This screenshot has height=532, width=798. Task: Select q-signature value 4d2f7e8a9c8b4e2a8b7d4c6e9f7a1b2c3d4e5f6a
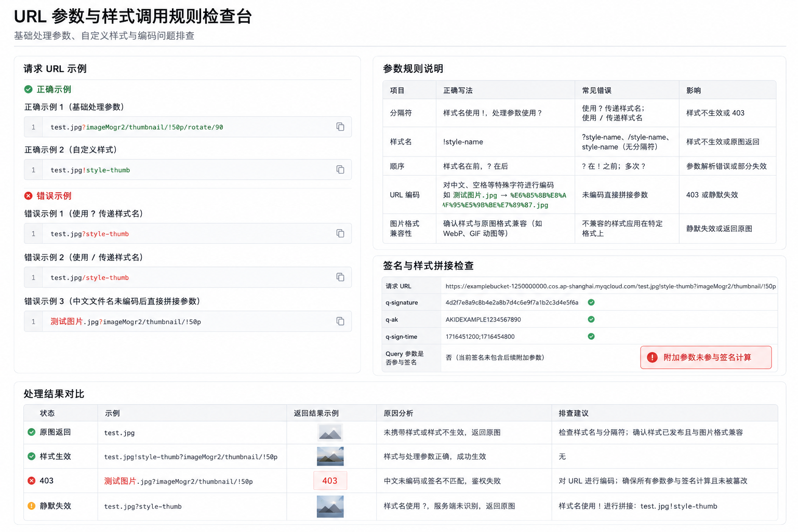pos(512,302)
